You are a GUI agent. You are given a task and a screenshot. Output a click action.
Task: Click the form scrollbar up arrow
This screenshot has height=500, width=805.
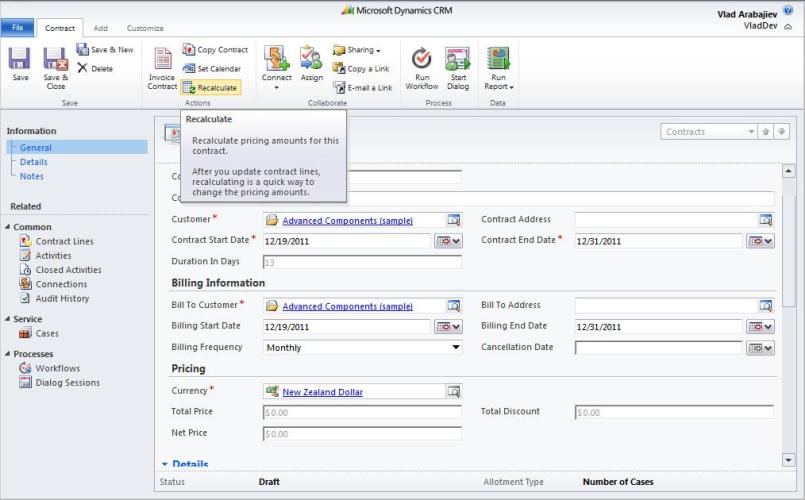[789, 171]
